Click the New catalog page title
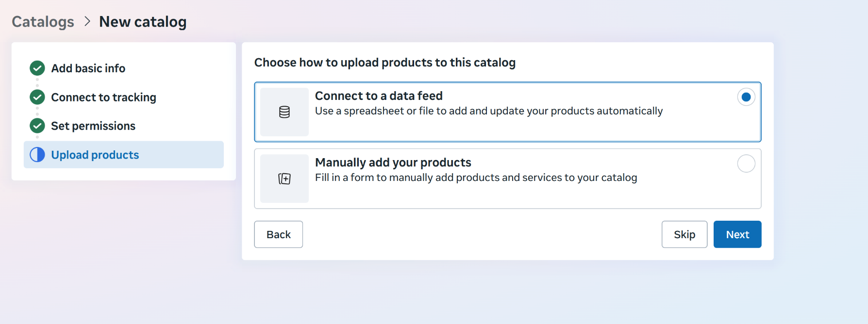 pyautogui.click(x=143, y=22)
